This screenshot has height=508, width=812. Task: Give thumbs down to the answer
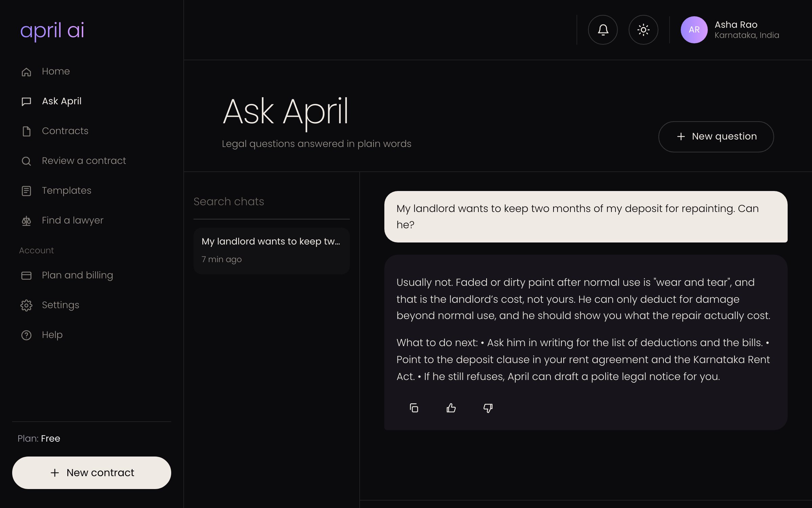point(488,408)
